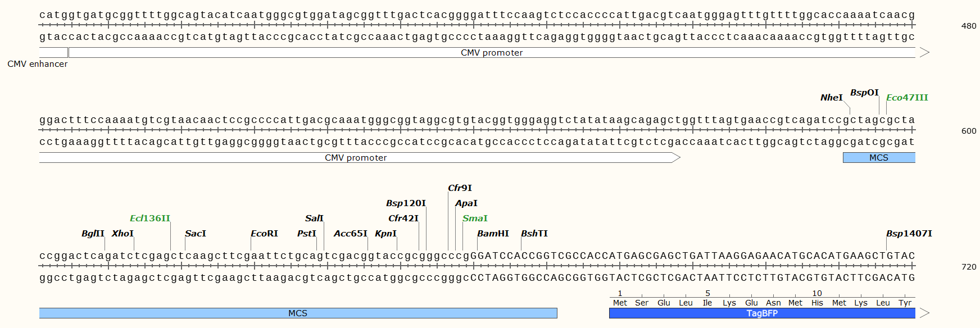
Task: Select the BamHI enzyme label
Action: click(493, 234)
